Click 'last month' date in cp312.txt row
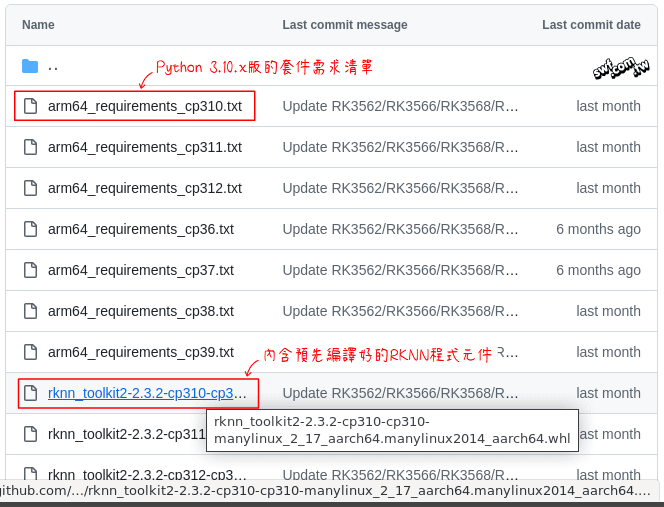664x507 pixels. tap(608, 188)
